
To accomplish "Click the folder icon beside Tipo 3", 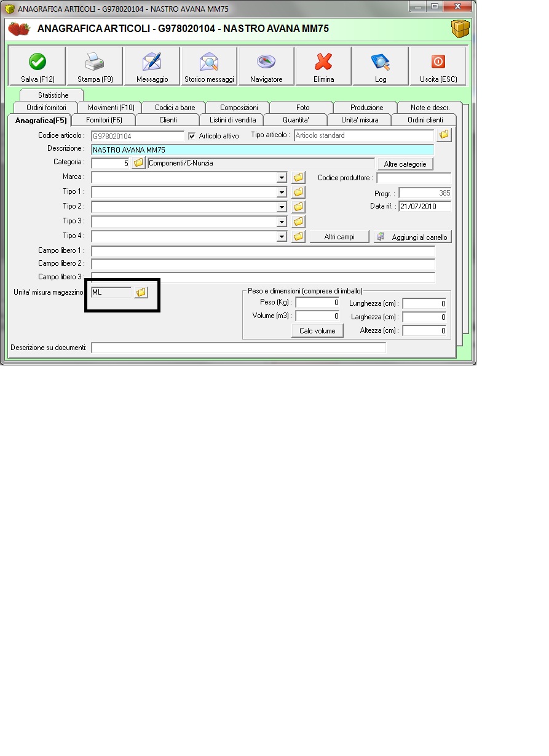I will 298,221.
